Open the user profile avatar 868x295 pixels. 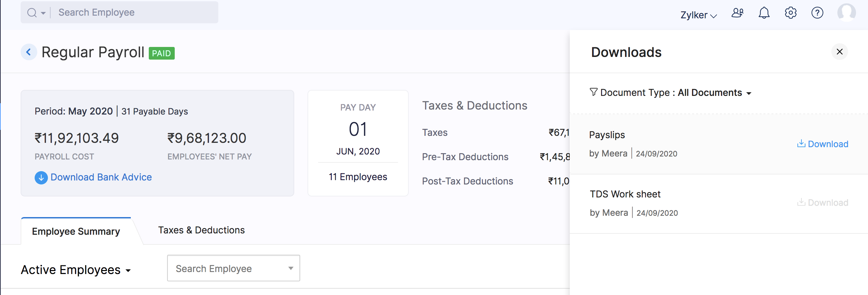click(x=846, y=12)
